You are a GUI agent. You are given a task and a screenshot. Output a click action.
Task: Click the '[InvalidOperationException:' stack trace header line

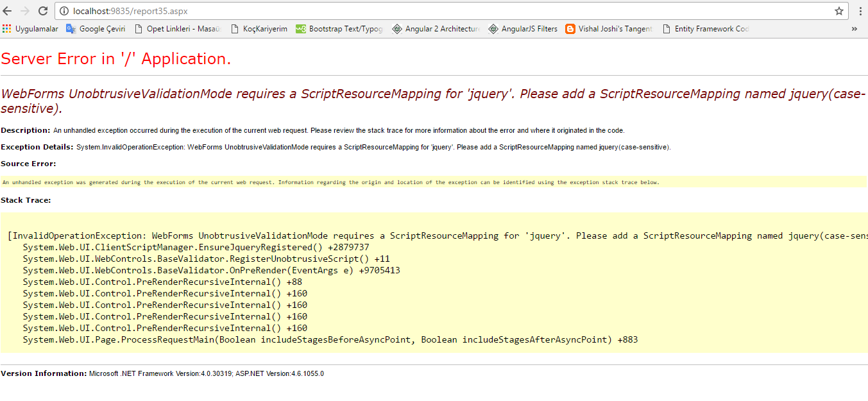pos(438,235)
